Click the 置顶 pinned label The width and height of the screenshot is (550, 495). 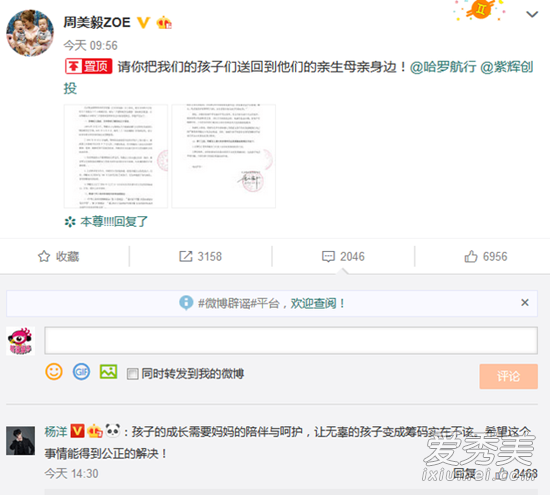[88, 66]
